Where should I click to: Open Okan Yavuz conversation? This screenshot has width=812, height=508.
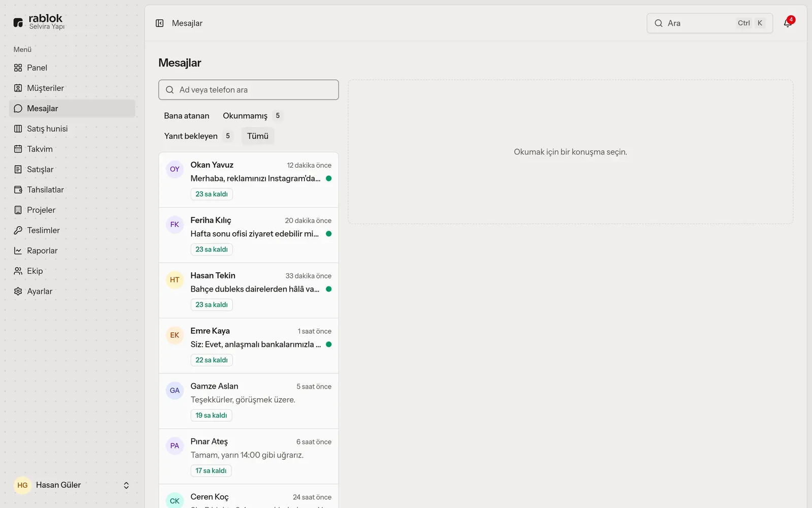[x=249, y=180]
